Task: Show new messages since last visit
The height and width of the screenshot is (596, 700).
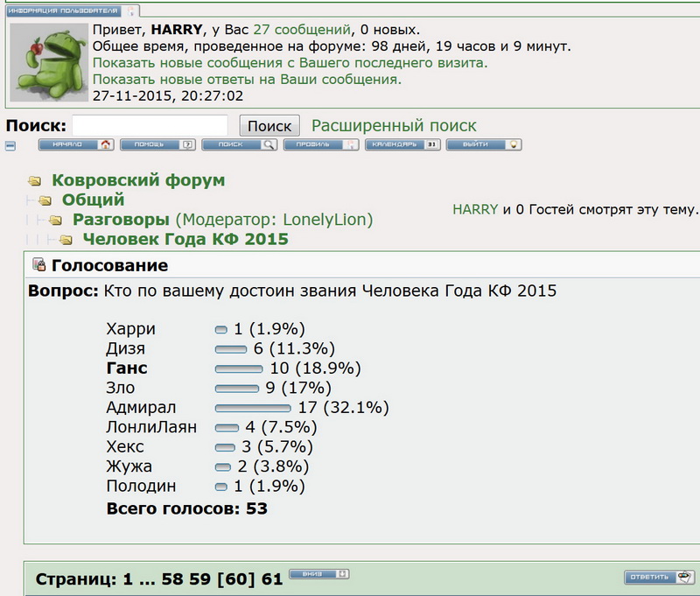Action: tap(290, 62)
